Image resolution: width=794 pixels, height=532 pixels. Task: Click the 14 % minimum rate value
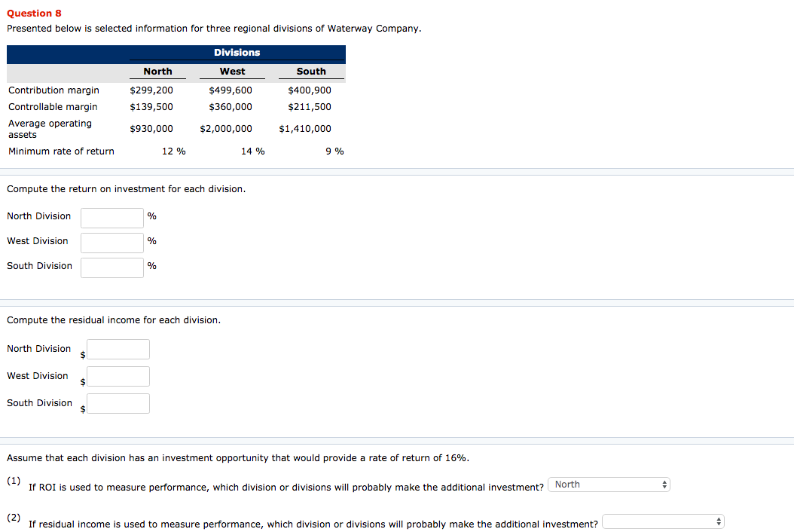click(252, 151)
